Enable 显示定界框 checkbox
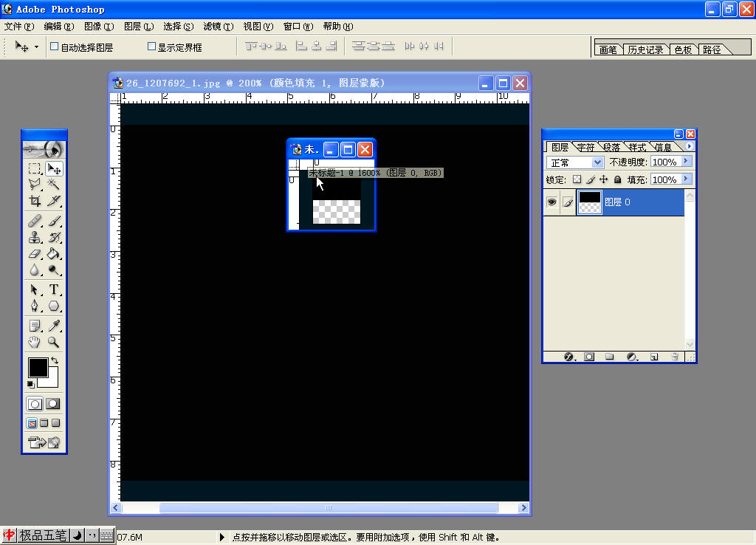 151,47
